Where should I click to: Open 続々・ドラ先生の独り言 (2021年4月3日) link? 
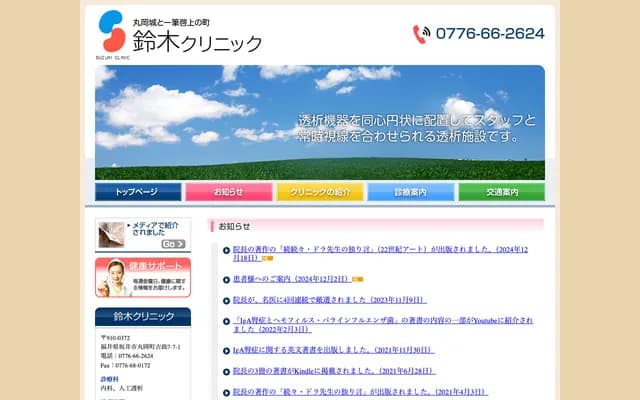[360, 392]
